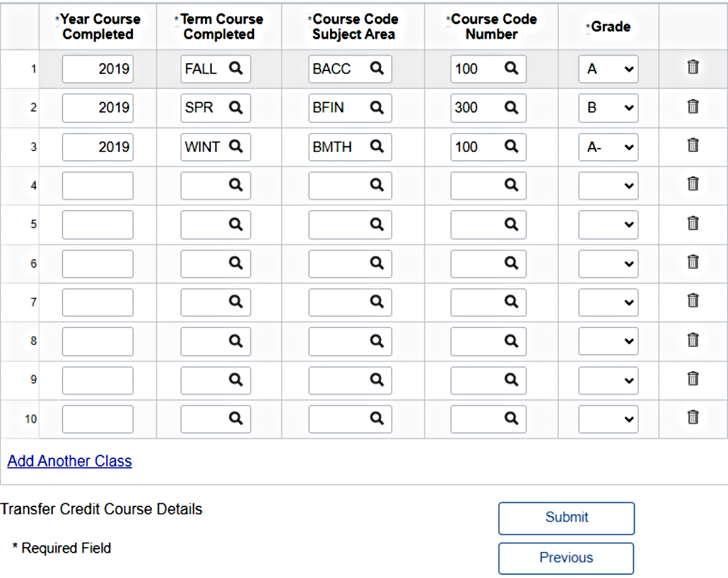Delete row 1 with the trash icon
The width and height of the screenshot is (728, 578).
693,67
